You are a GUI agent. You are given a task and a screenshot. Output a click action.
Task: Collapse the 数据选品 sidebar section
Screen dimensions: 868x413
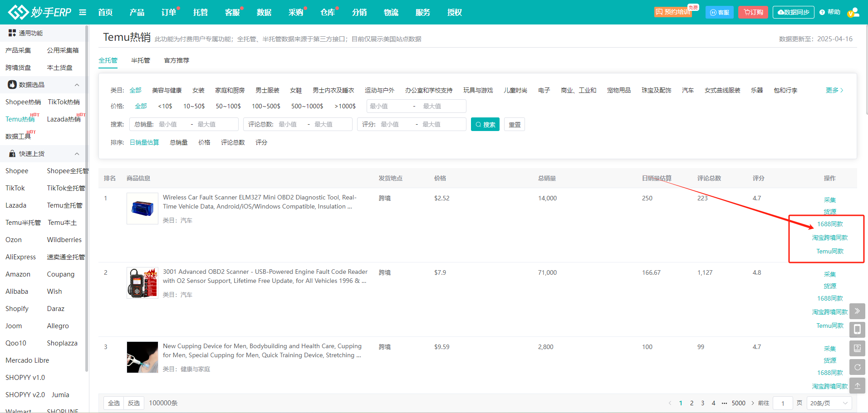(77, 85)
